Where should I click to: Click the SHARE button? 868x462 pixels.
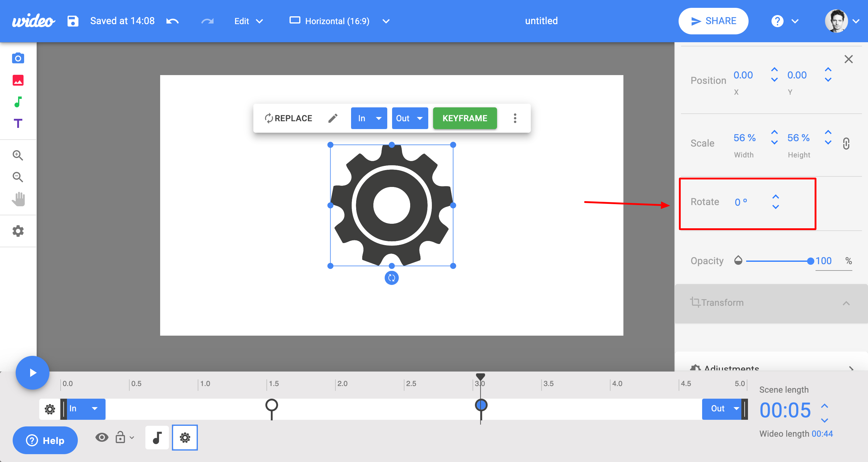point(713,21)
